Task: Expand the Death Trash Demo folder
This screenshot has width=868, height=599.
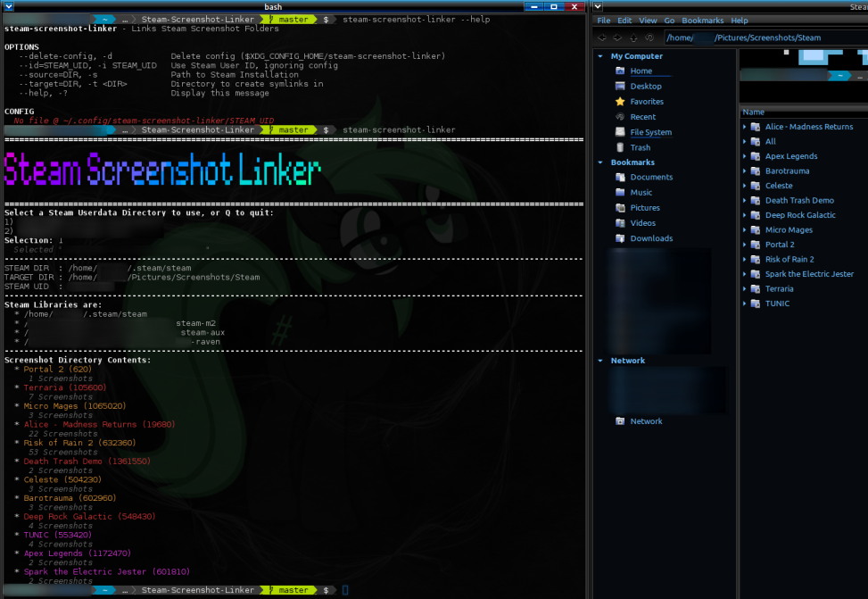Action: pos(745,201)
